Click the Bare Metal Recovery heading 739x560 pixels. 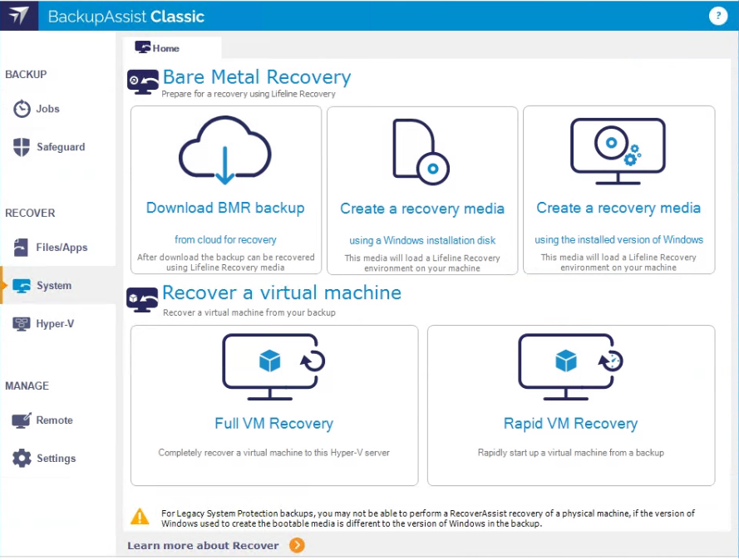coord(257,77)
